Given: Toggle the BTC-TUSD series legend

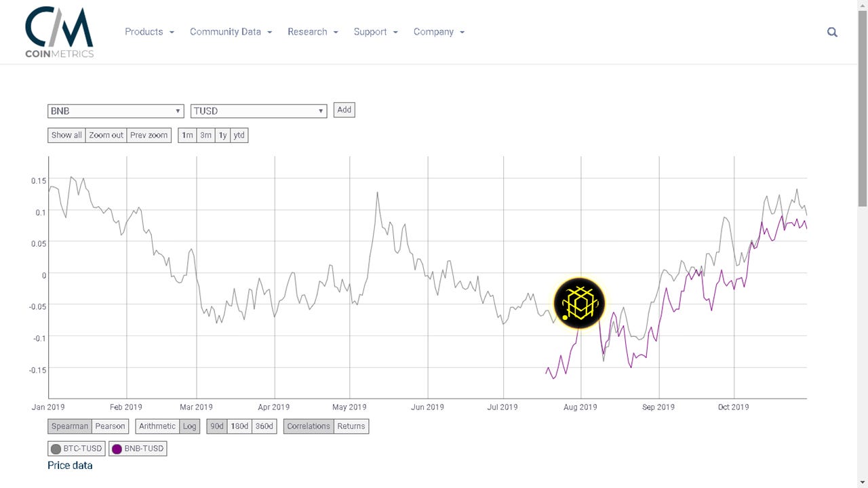Looking at the screenshot, I should 77,449.
